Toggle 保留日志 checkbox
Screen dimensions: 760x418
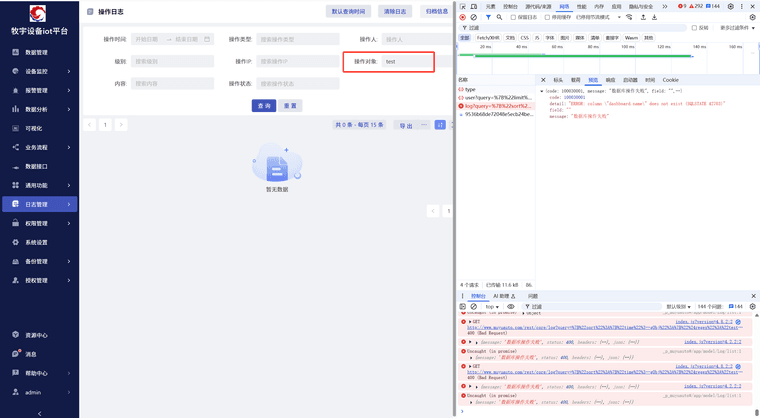pyautogui.click(x=513, y=17)
